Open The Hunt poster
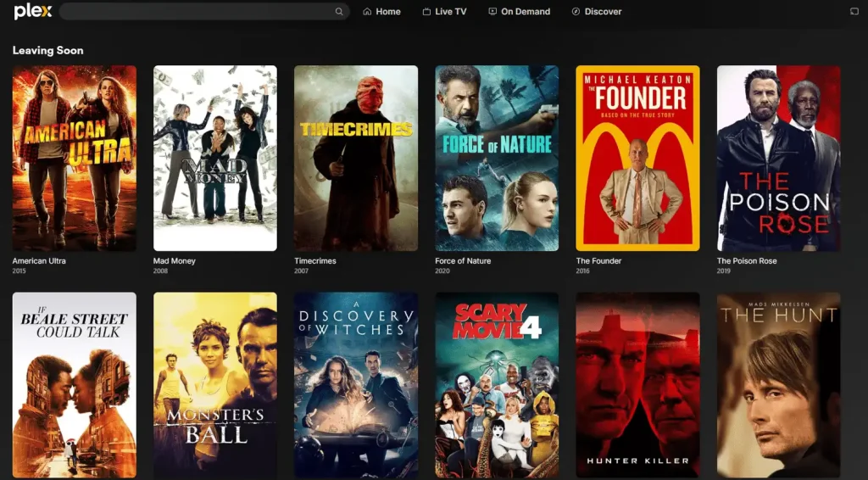 (x=779, y=385)
